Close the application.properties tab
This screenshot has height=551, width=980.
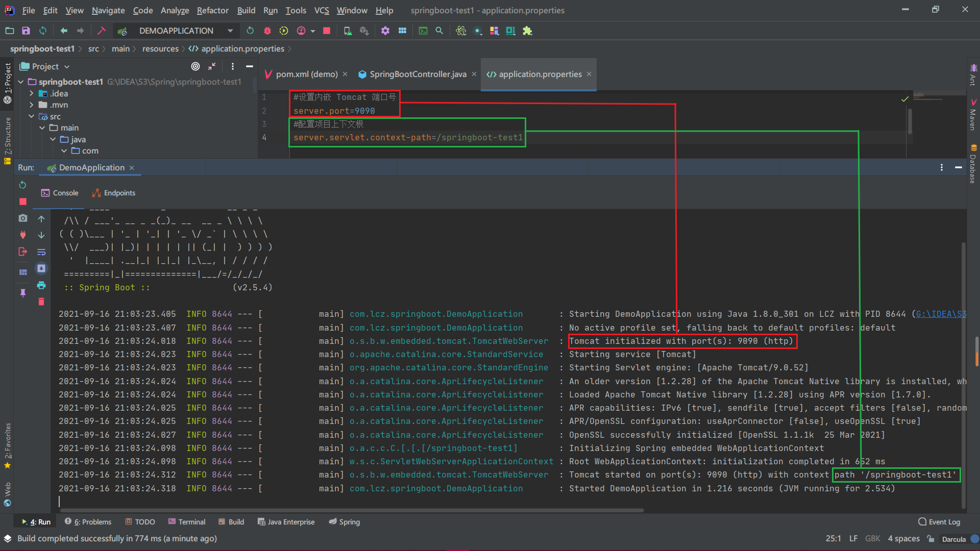pos(589,74)
